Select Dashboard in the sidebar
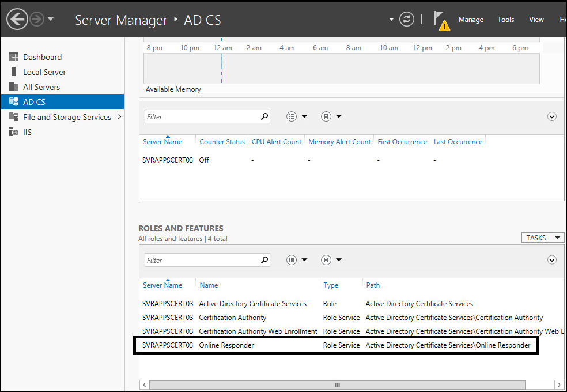 coord(62,57)
